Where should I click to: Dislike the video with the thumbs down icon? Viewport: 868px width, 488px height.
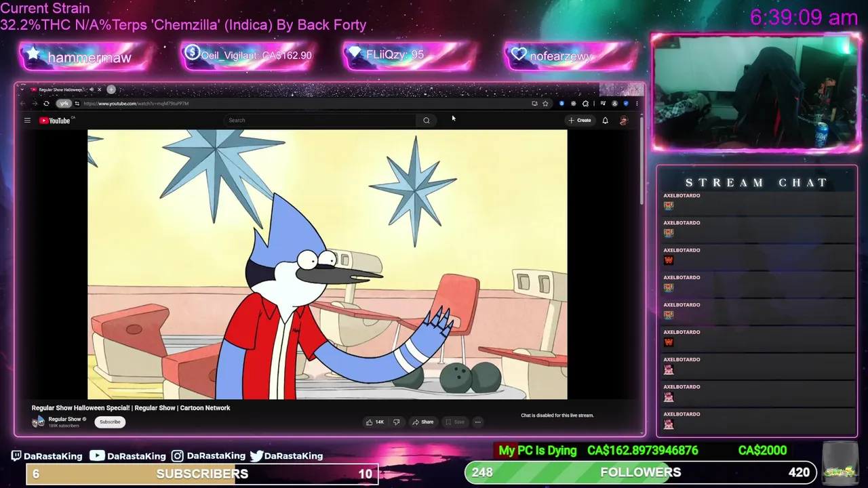tap(397, 422)
